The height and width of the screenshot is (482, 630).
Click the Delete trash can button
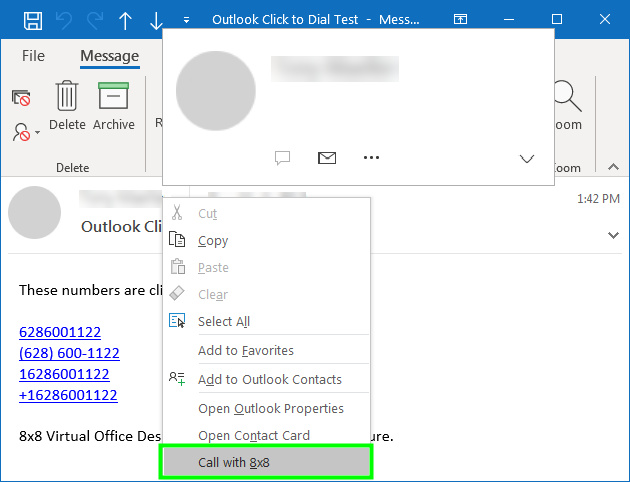(67, 106)
